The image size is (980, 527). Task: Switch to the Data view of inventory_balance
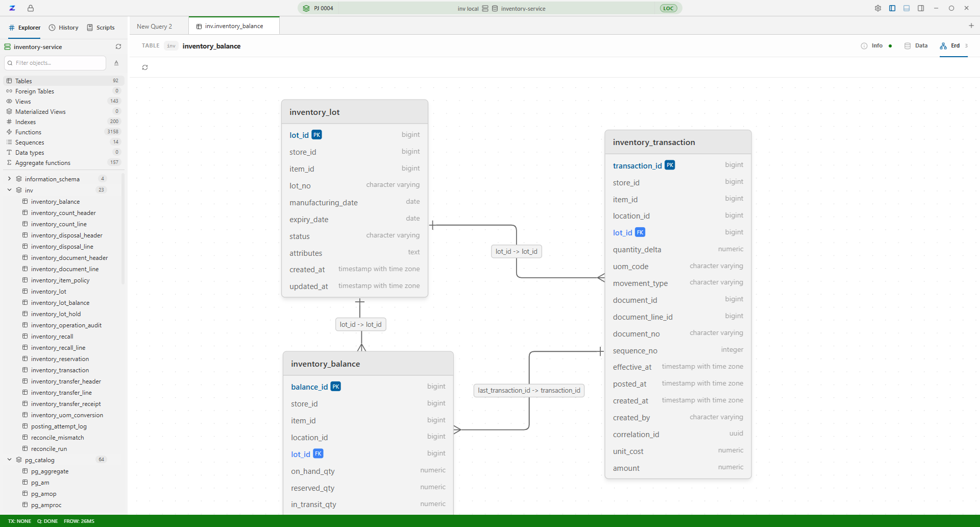coord(916,45)
